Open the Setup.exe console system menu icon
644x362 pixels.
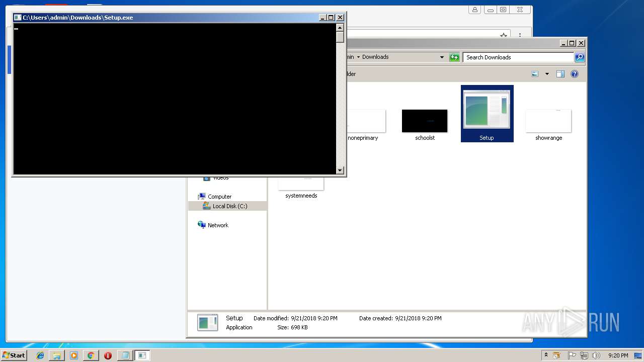(18, 18)
